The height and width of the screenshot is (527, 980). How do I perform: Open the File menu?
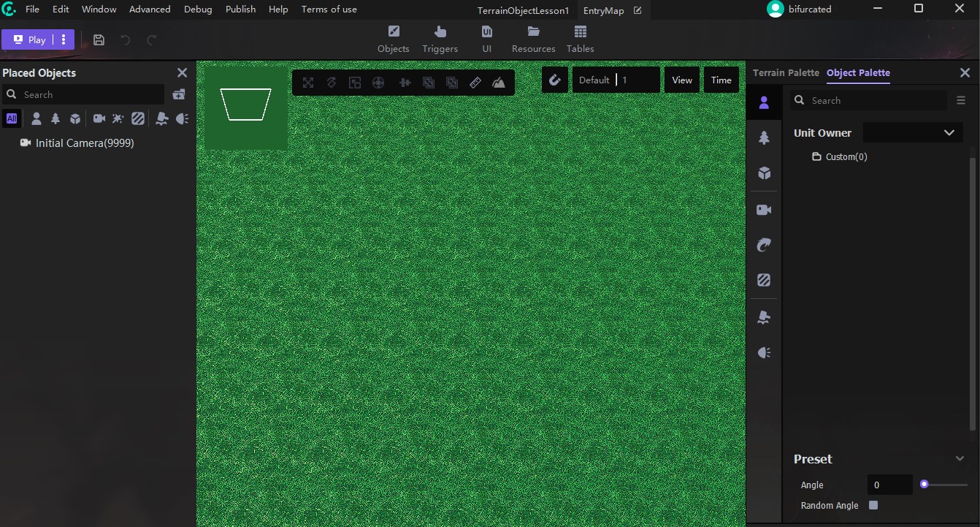tap(32, 10)
